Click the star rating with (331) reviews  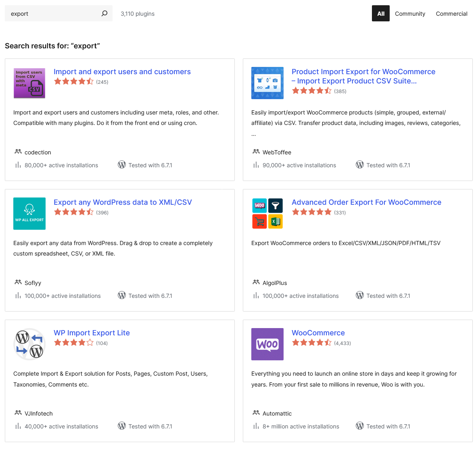312,212
